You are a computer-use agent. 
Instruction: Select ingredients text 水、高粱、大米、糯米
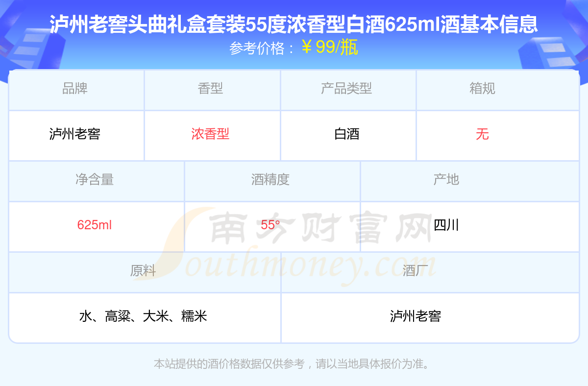coord(143,316)
